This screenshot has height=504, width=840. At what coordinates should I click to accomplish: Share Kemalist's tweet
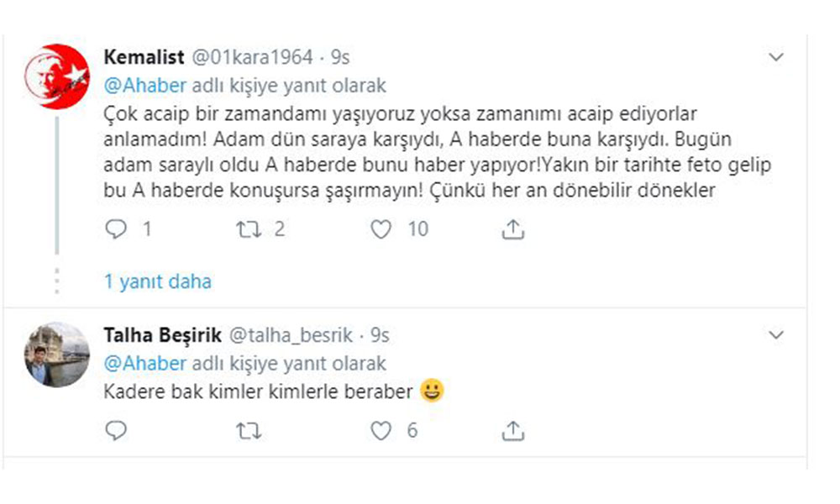coord(513,228)
